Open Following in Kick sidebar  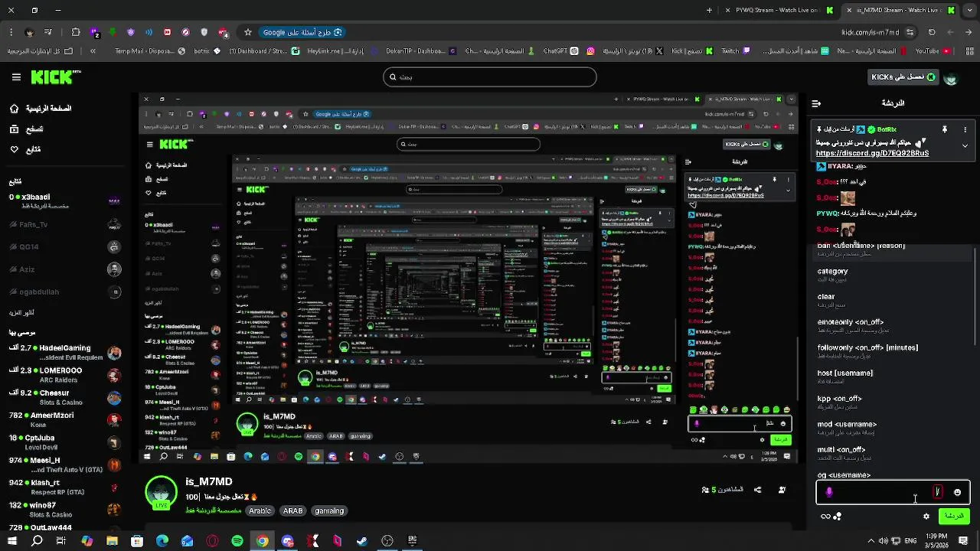[x=25, y=149]
